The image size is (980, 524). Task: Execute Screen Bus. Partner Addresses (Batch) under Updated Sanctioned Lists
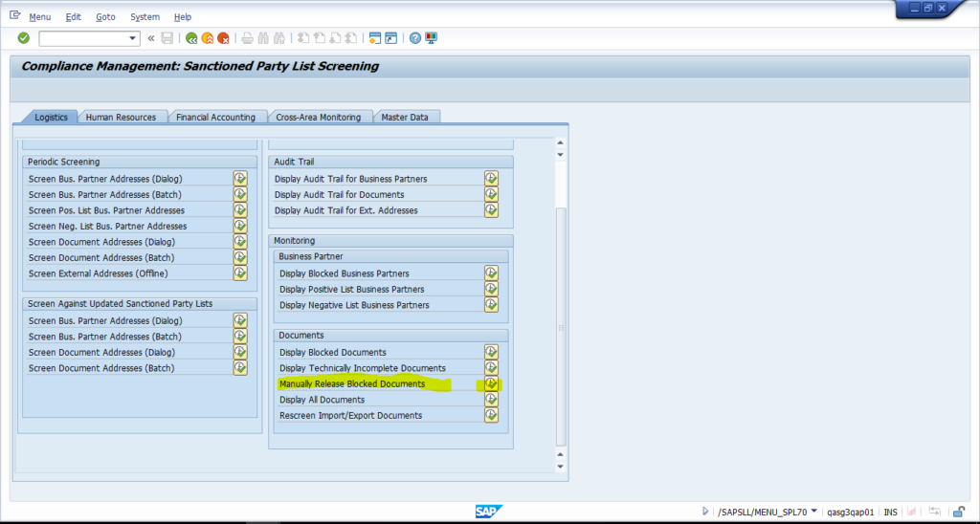tap(240, 336)
